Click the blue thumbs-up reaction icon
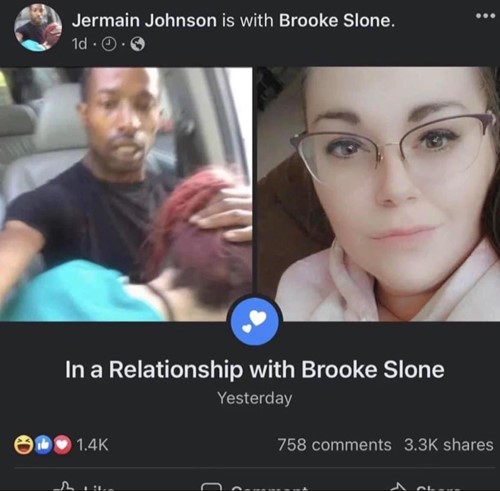500x491 pixels. point(42,445)
